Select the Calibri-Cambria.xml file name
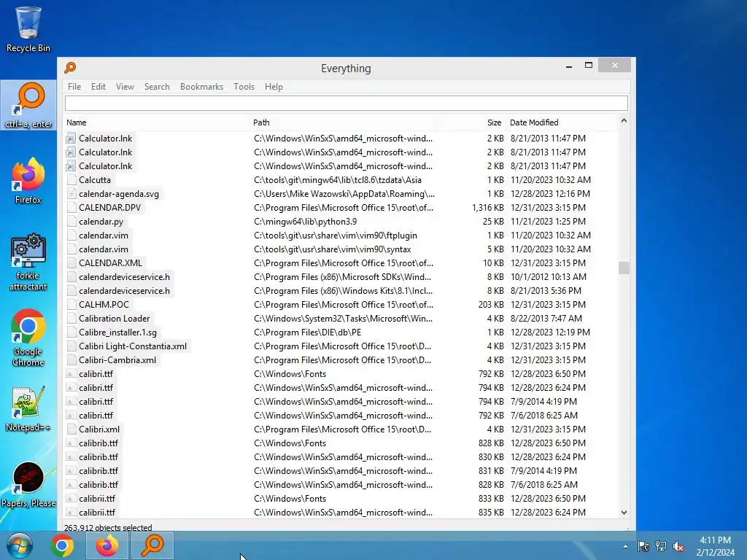 pyautogui.click(x=117, y=360)
